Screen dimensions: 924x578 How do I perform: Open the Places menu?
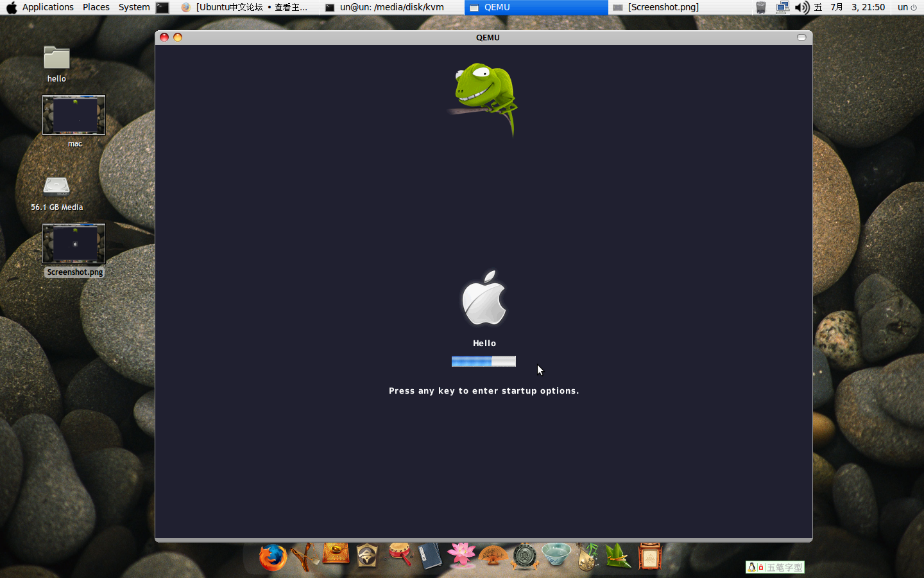tap(96, 7)
